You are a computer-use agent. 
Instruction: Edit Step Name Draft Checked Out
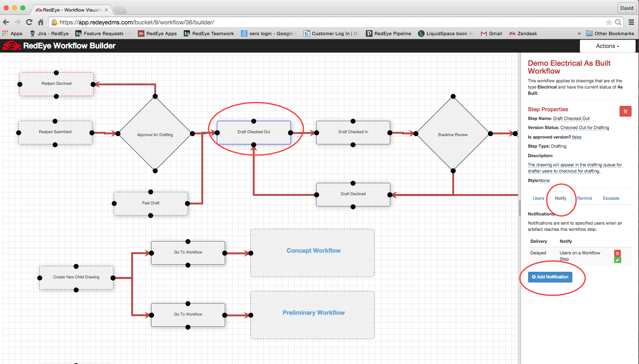click(571, 119)
